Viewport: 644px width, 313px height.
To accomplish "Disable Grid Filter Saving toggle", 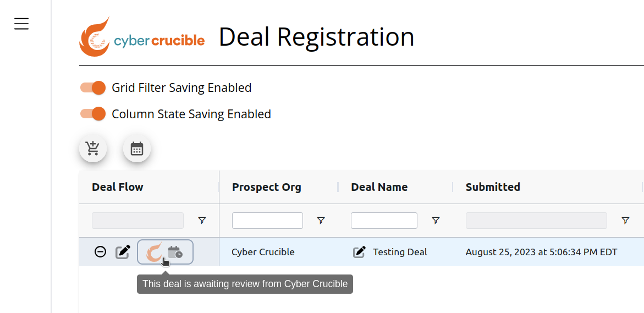I will (x=93, y=87).
